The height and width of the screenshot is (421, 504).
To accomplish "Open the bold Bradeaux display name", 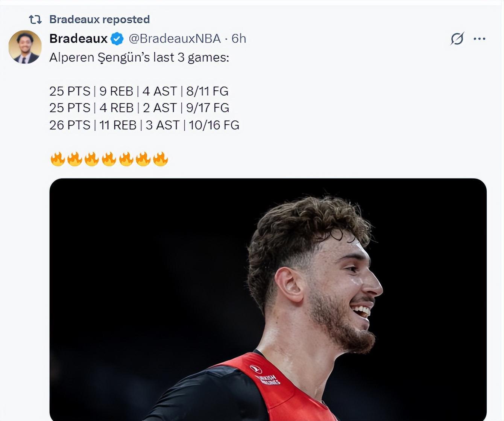I will (x=79, y=38).
